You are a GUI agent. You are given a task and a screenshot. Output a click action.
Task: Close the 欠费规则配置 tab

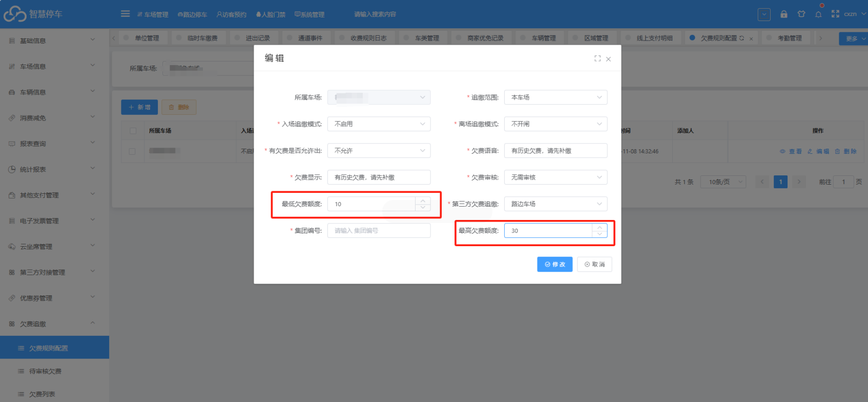click(751, 38)
